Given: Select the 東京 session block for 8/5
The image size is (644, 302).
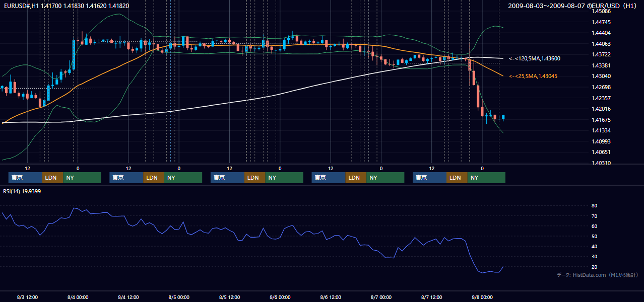Looking at the screenshot, I should click(x=227, y=178).
